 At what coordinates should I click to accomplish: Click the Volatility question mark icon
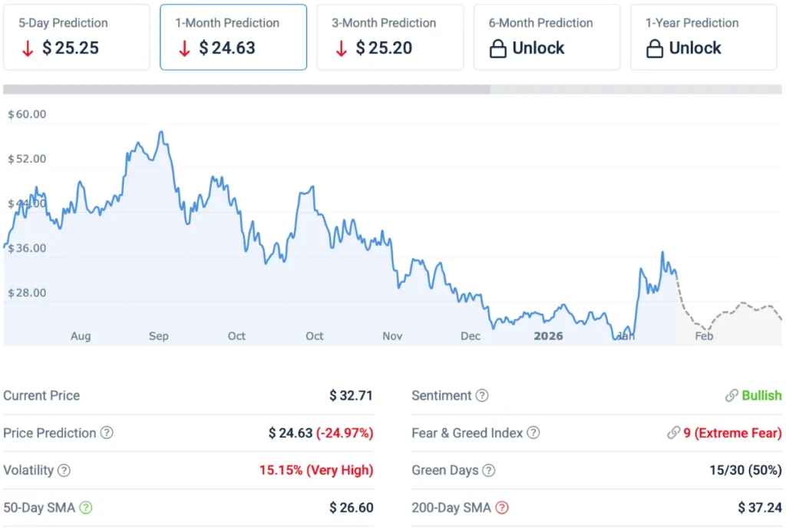click(x=65, y=471)
